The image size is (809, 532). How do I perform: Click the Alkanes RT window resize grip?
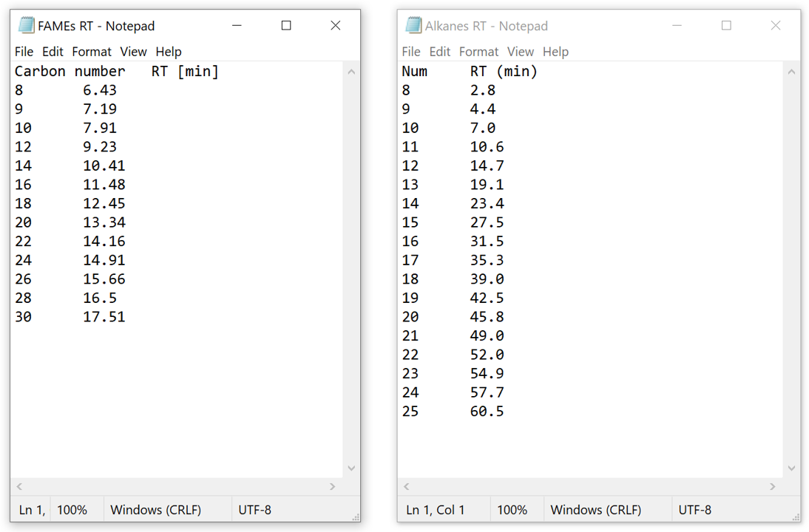tap(795, 517)
